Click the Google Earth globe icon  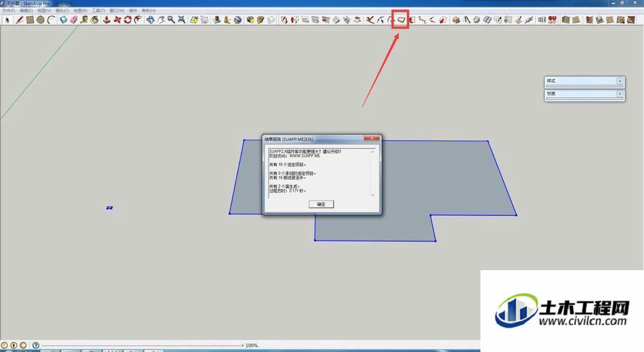[x=238, y=20]
